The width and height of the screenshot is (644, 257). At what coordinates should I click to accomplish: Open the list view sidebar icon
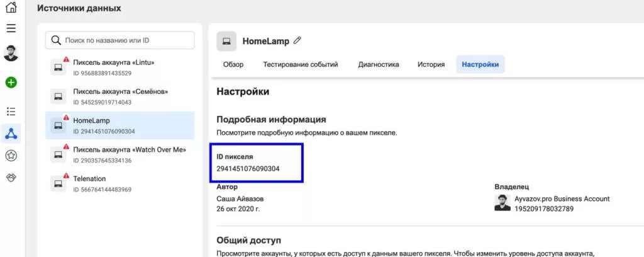click(x=11, y=111)
